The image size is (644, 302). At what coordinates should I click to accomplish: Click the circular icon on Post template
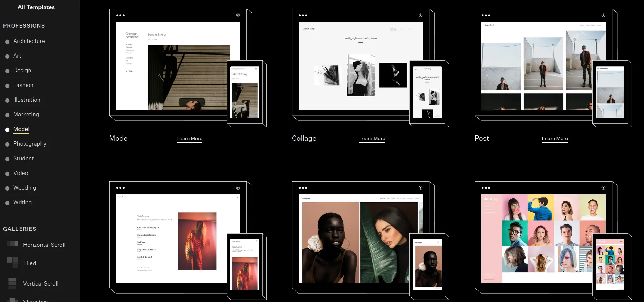[x=604, y=15]
